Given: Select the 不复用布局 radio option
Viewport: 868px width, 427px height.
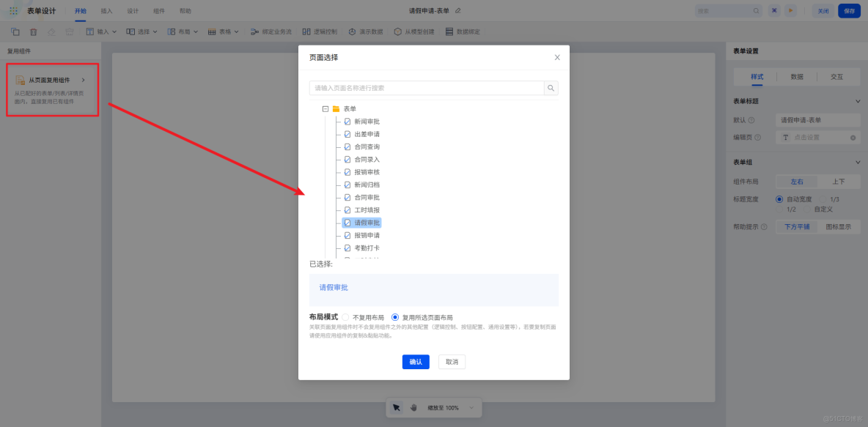Looking at the screenshot, I should 345,317.
